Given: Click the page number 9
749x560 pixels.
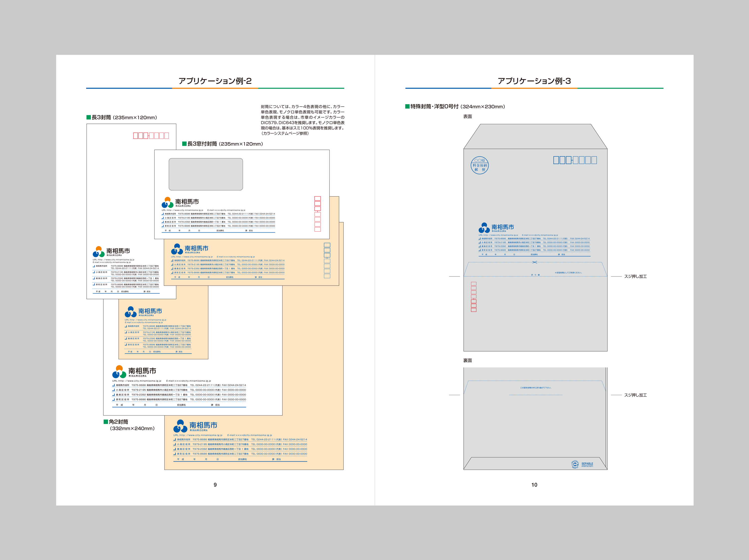Looking at the screenshot, I should click(x=215, y=485).
